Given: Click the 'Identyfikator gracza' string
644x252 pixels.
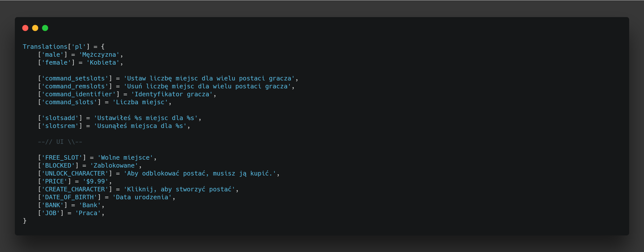Looking at the screenshot, I should tap(172, 94).
